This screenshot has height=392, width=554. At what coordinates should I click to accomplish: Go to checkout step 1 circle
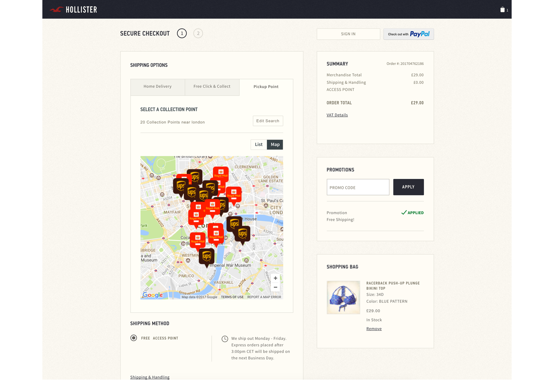click(182, 33)
